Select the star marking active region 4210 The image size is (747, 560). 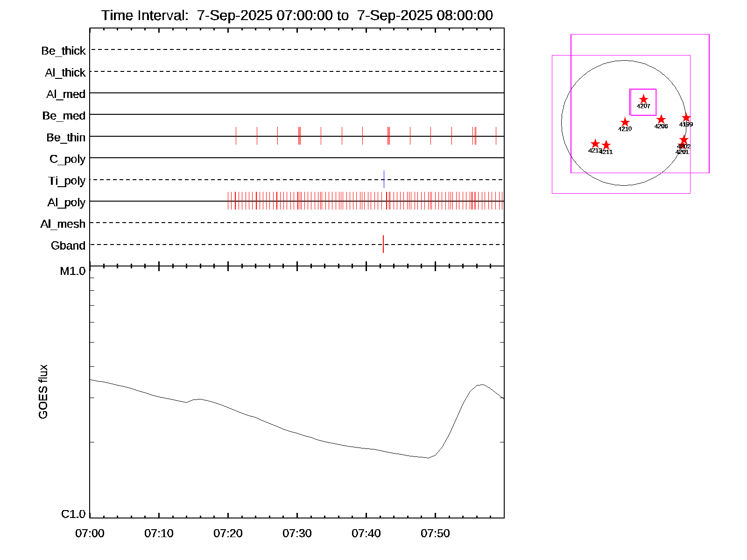point(625,122)
